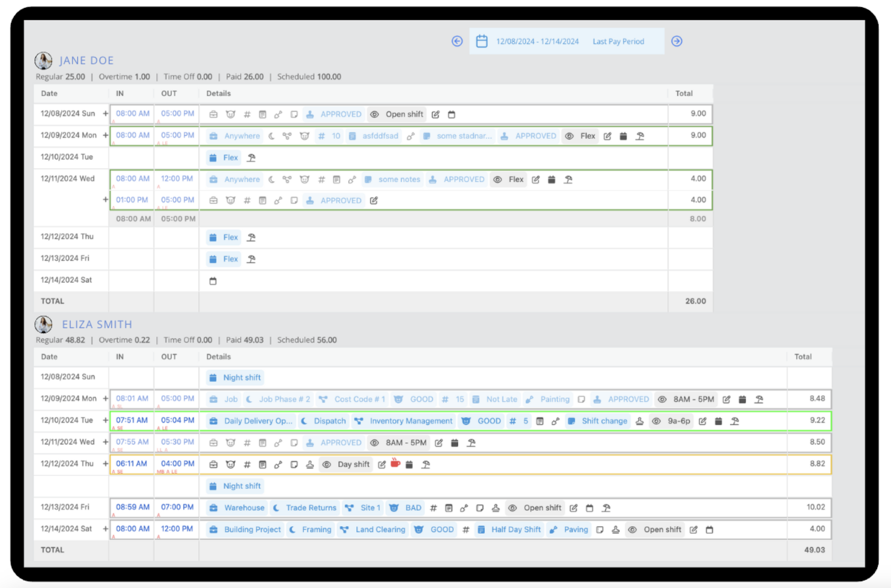This screenshot has width=891, height=588.
Task: Toggle the 9a-6p eye icon on Eliza's 12/10 row
Action: click(656, 421)
